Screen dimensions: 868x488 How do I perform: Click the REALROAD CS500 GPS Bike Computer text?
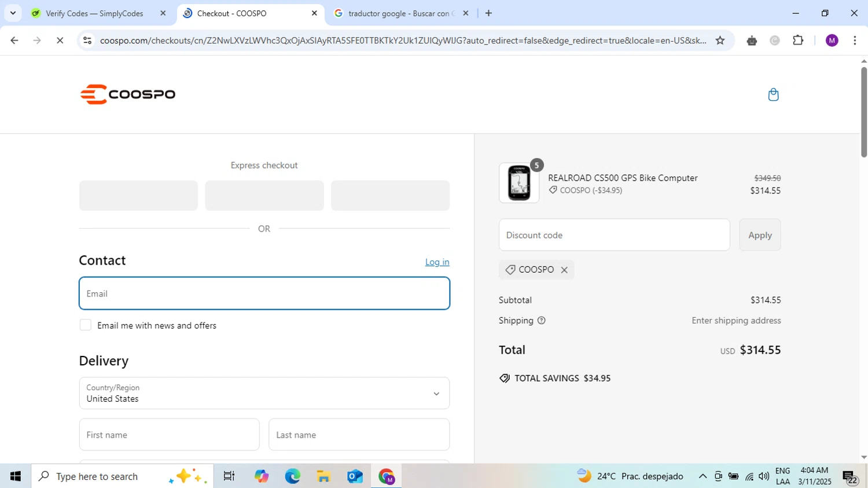coord(623,178)
